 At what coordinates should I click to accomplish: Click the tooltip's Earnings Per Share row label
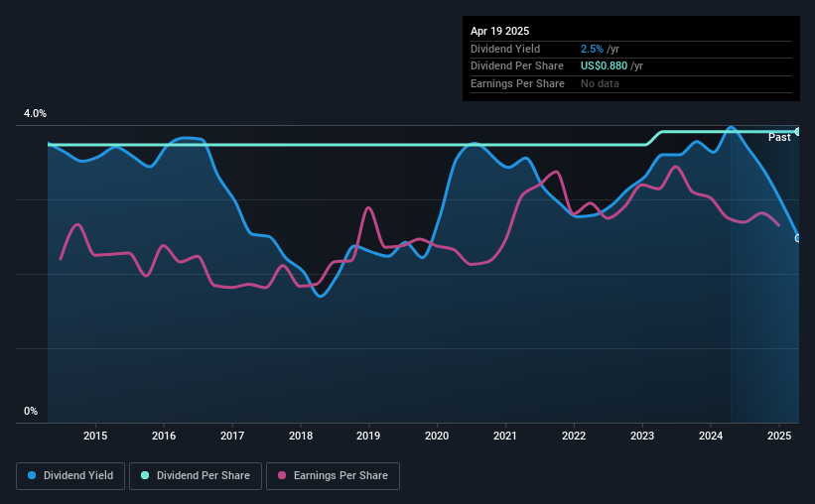pyautogui.click(x=517, y=83)
